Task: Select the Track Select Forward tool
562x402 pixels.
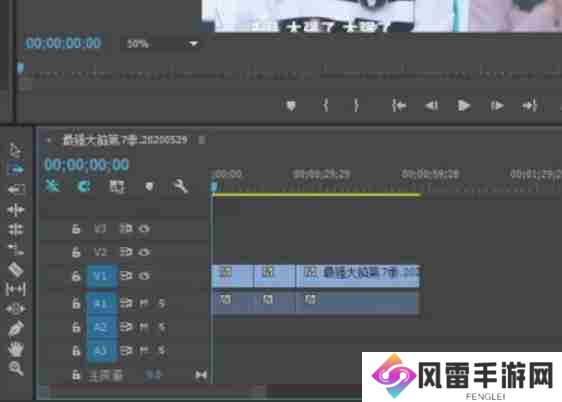Action: point(15,168)
